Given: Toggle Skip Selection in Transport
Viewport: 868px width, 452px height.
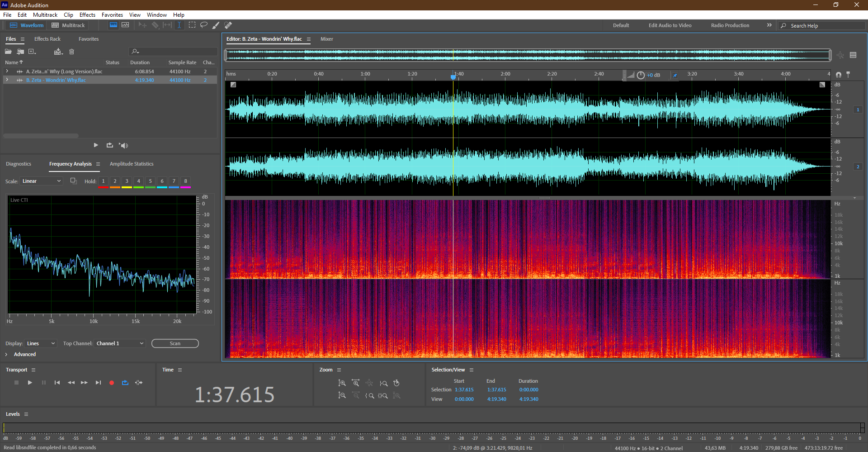Looking at the screenshot, I should coord(139,383).
